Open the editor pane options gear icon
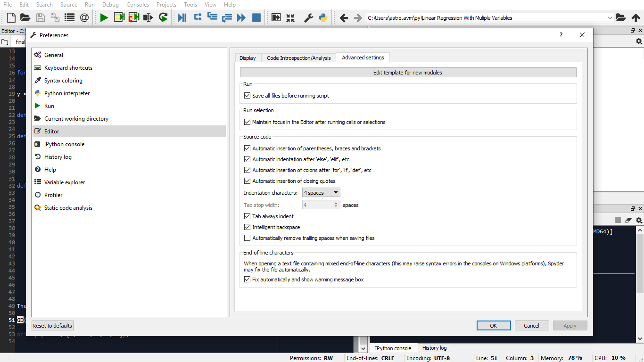644x362 pixels. coord(640,41)
